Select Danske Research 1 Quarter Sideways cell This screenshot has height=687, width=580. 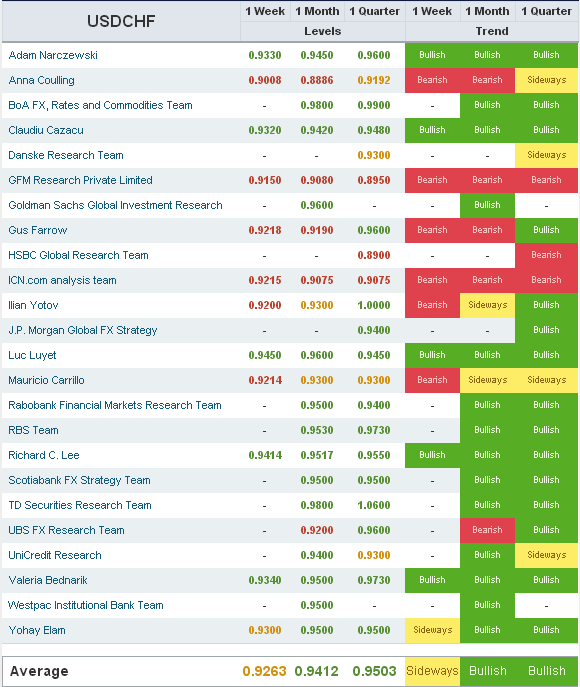pyautogui.click(x=546, y=155)
